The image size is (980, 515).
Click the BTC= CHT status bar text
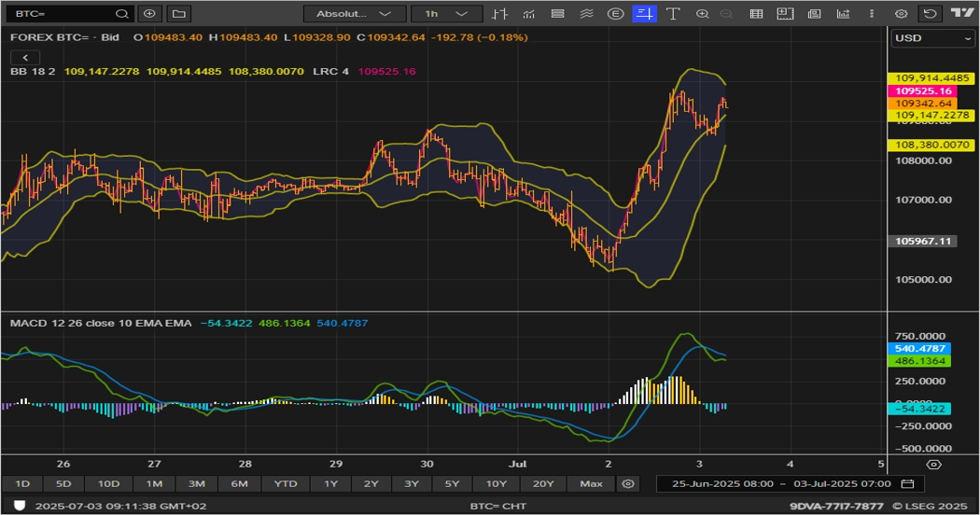498,507
